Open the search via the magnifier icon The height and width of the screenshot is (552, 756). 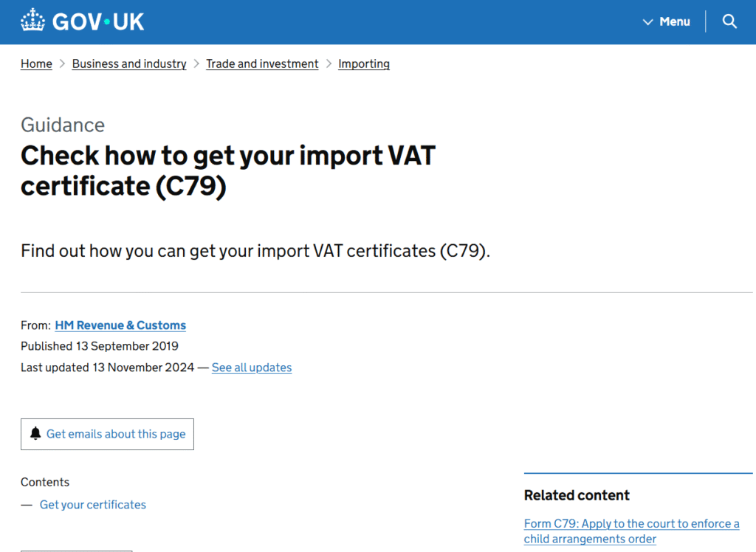(729, 21)
